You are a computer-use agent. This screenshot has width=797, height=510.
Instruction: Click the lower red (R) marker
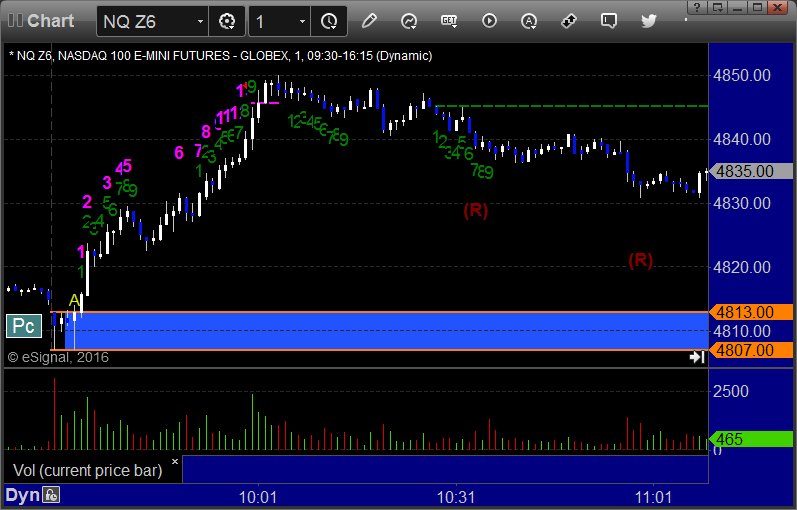tap(640, 260)
